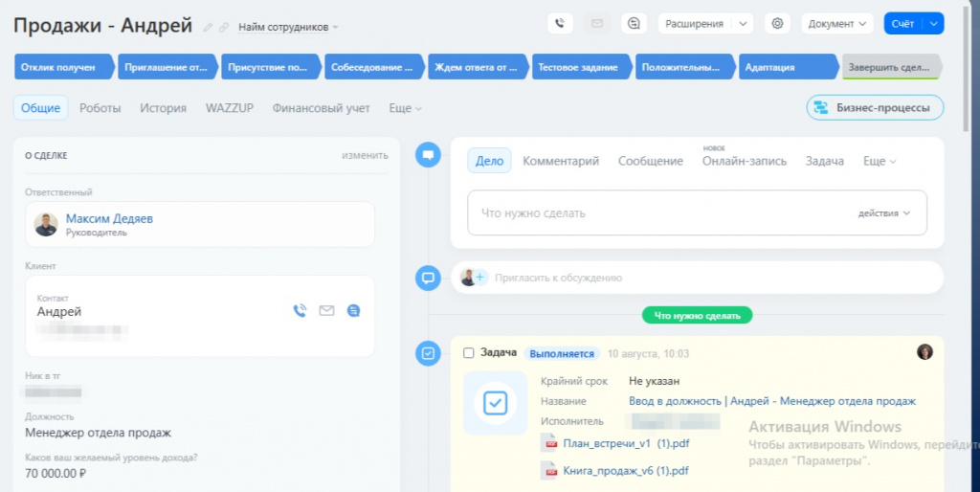
Task: Expand the Еще menu in activity tabs
Action: click(880, 162)
